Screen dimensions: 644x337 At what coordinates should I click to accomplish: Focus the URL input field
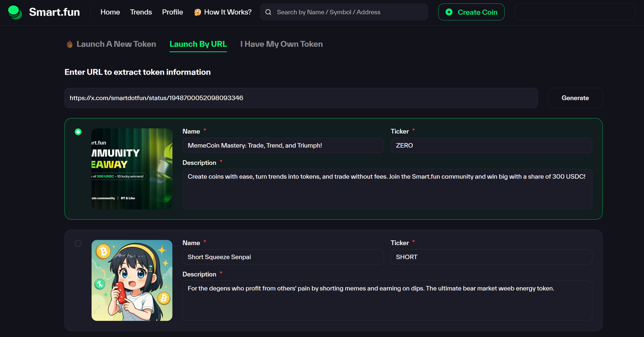[301, 98]
